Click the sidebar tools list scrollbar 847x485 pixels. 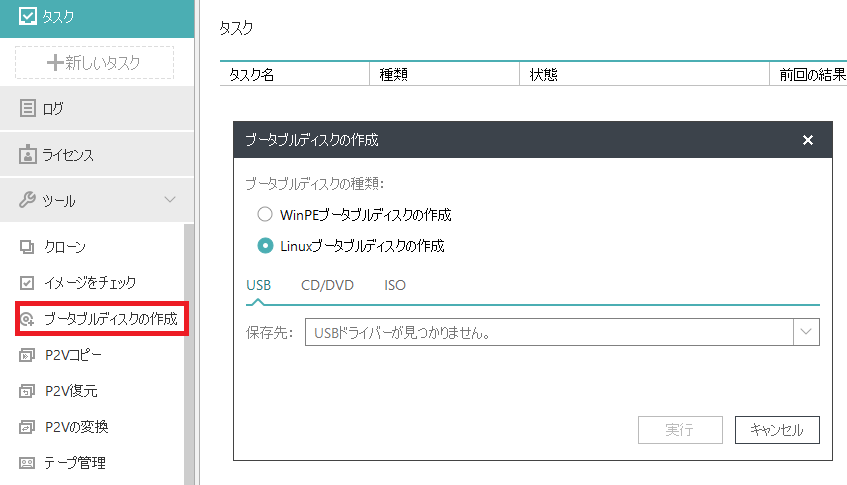click(189, 354)
